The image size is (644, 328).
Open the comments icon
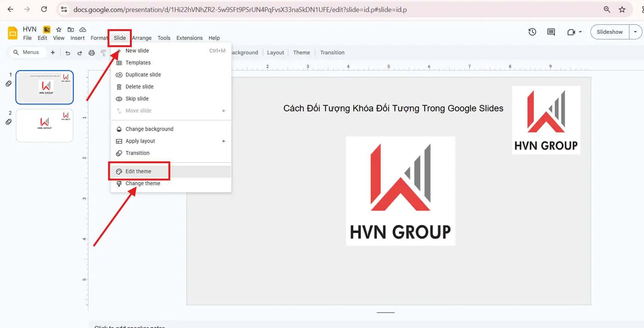point(551,32)
